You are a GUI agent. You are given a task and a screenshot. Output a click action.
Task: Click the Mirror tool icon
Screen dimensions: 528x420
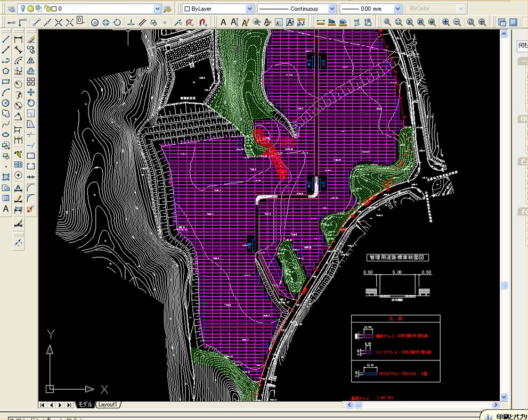pos(31,60)
